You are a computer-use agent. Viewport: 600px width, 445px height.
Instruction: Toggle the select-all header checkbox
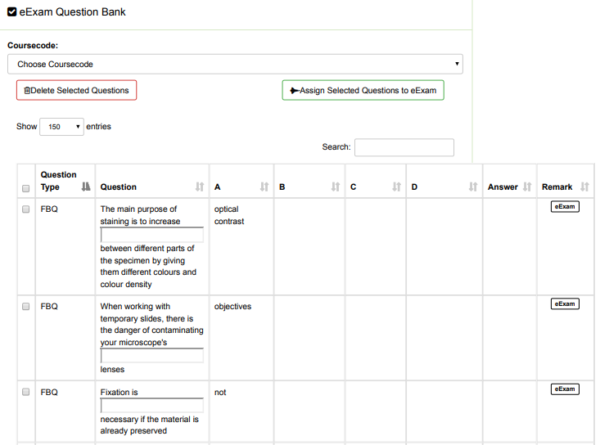point(26,188)
